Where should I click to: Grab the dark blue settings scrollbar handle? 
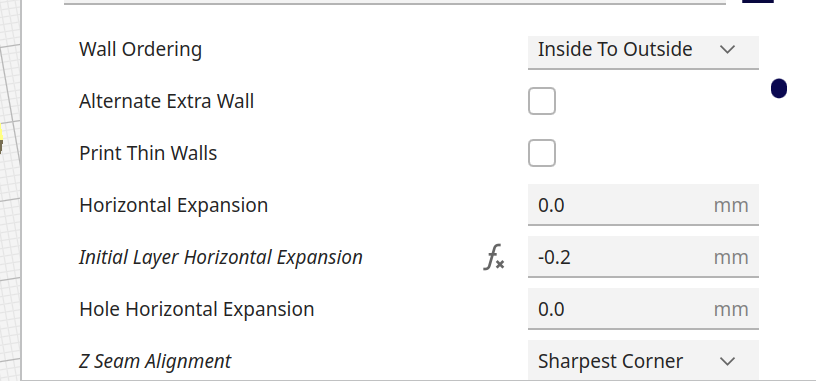point(779,88)
